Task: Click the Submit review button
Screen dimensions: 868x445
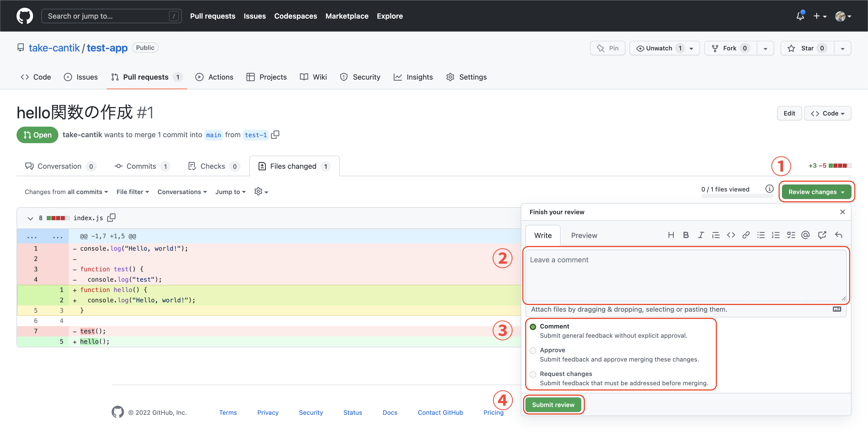Action: [x=553, y=404]
